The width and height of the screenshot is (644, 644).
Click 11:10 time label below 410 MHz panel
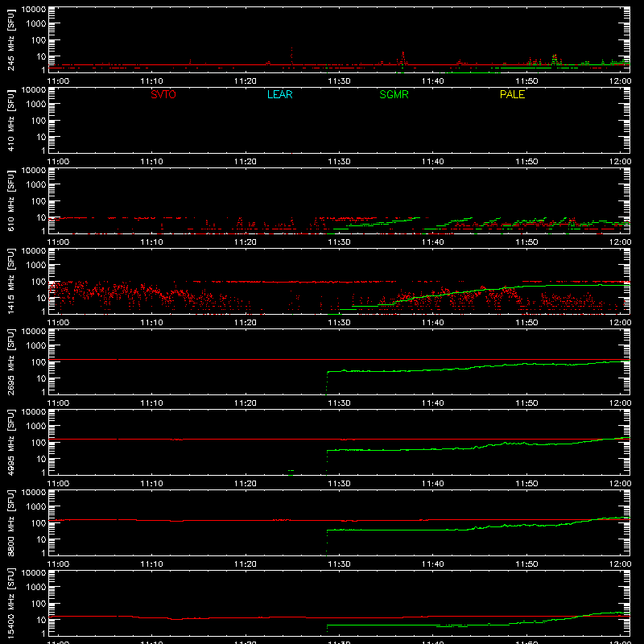pyautogui.click(x=151, y=162)
